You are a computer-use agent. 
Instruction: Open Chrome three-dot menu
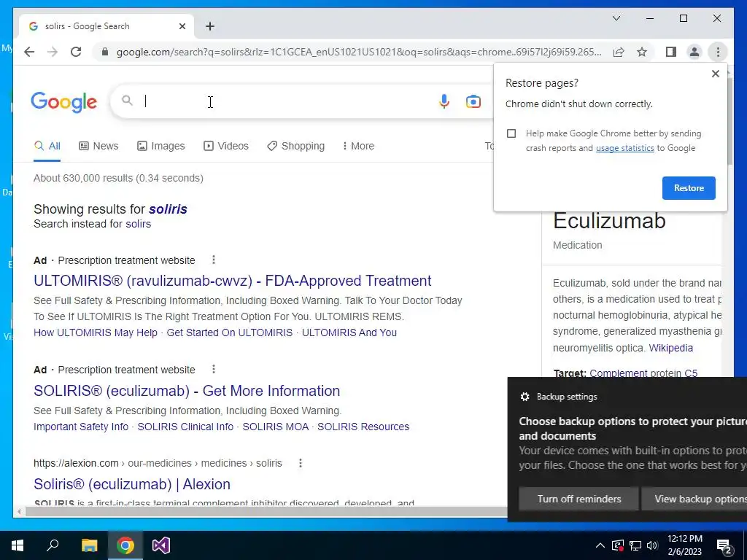click(x=718, y=52)
